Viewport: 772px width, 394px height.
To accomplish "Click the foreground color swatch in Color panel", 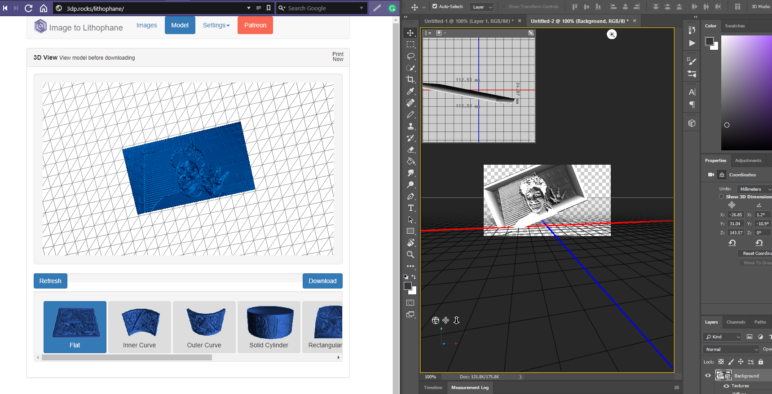I will click(x=709, y=42).
